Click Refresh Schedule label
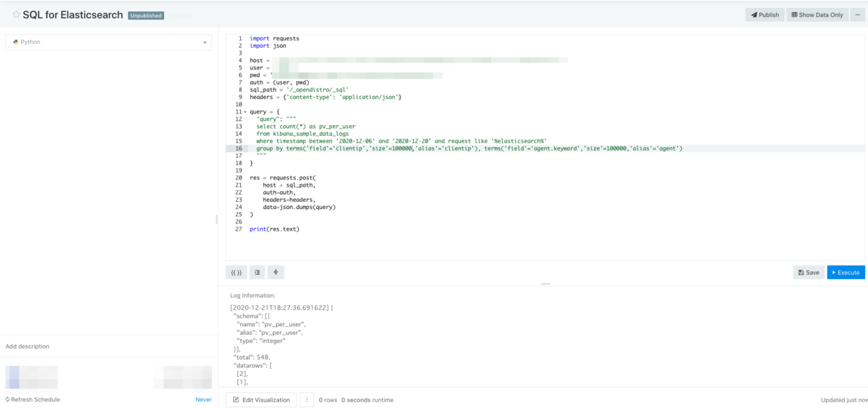This screenshot has height=408, width=868. tap(33, 399)
